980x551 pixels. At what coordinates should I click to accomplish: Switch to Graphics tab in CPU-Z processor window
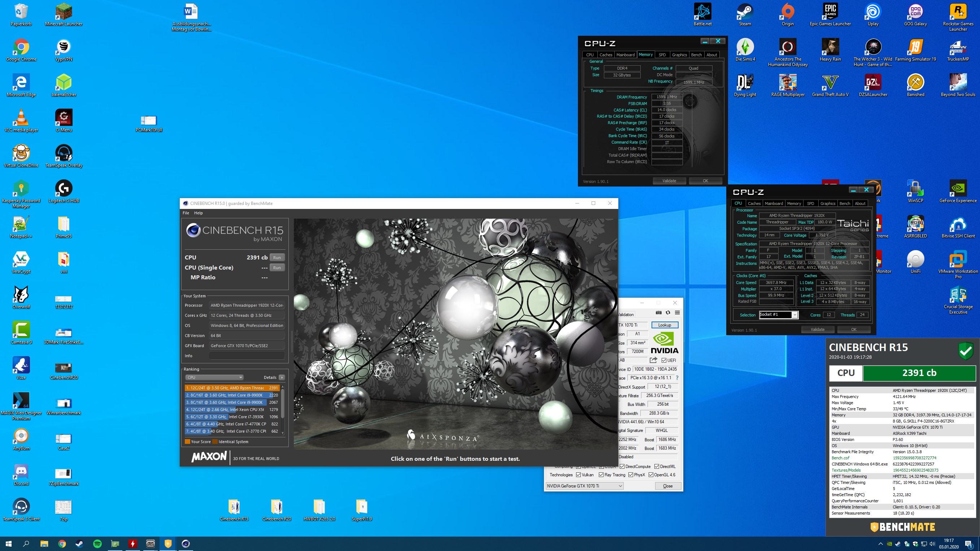828,204
